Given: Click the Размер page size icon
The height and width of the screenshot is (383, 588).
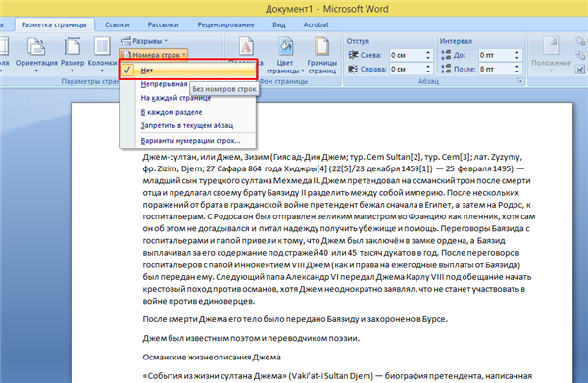Looking at the screenshot, I should 73,54.
